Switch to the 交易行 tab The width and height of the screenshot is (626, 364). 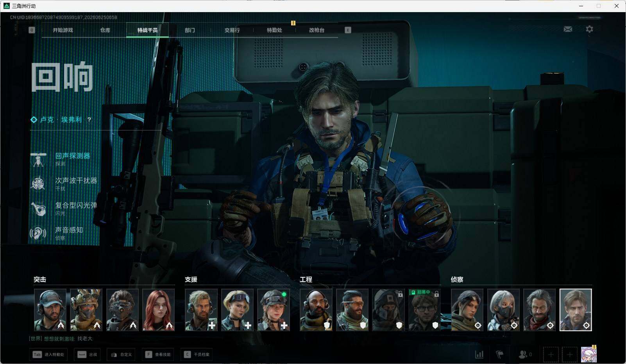232,30
